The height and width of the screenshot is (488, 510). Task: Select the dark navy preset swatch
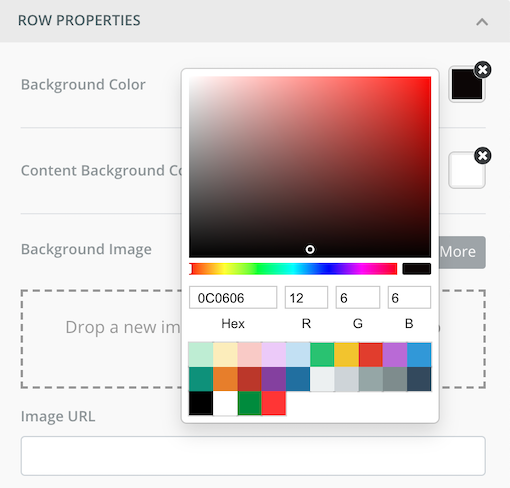[x=419, y=379]
